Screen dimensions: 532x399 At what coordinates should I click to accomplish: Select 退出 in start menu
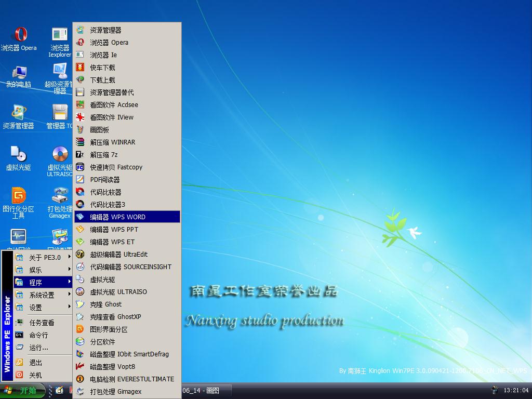pyautogui.click(x=43, y=362)
